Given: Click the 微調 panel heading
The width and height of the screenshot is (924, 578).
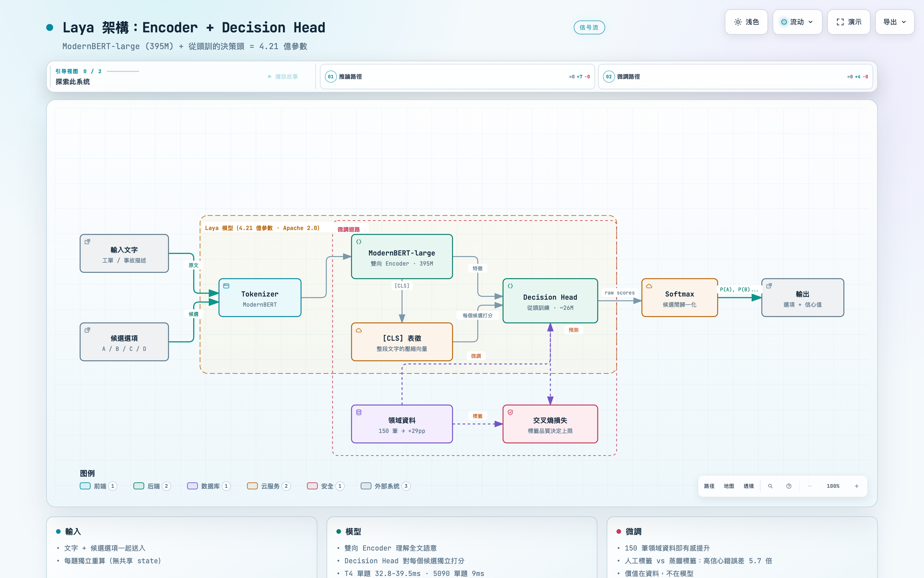Looking at the screenshot, I should pos(634,531).
